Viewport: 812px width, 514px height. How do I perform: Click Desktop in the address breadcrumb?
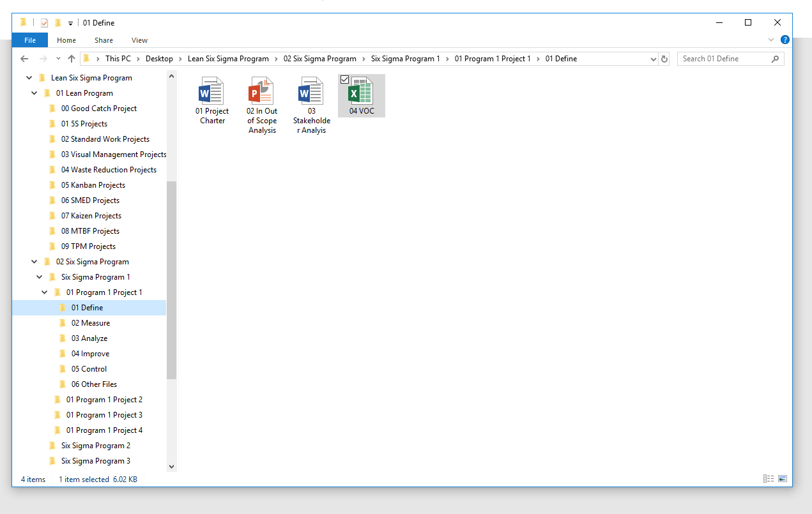tap(159, 59)
